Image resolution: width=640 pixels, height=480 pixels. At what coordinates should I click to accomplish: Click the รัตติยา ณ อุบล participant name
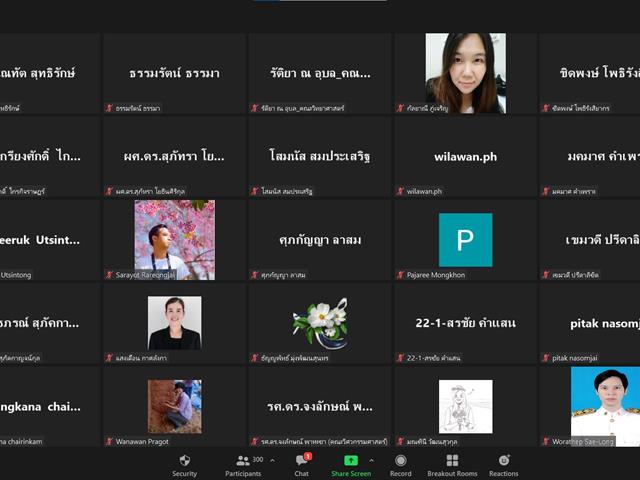click(320, 73)
